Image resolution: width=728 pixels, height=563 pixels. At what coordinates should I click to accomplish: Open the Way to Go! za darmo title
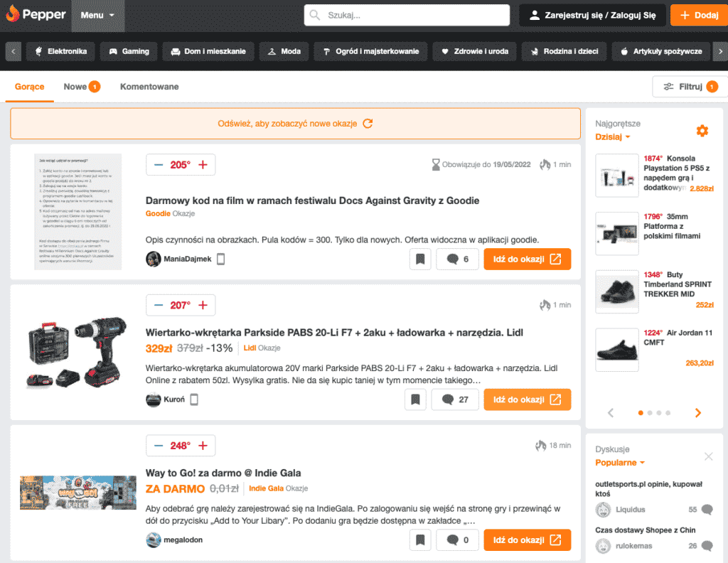tap(223, 473)
